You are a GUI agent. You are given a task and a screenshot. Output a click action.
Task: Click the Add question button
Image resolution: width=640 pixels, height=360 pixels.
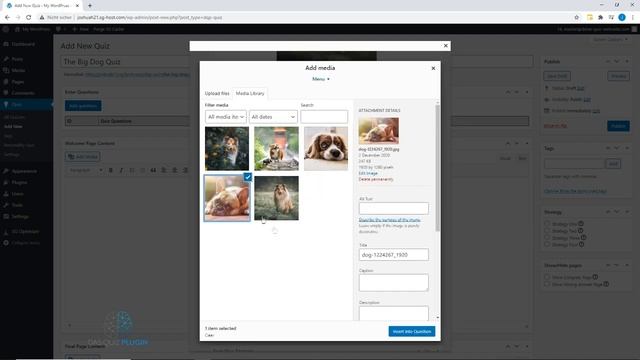pos(83,106)
